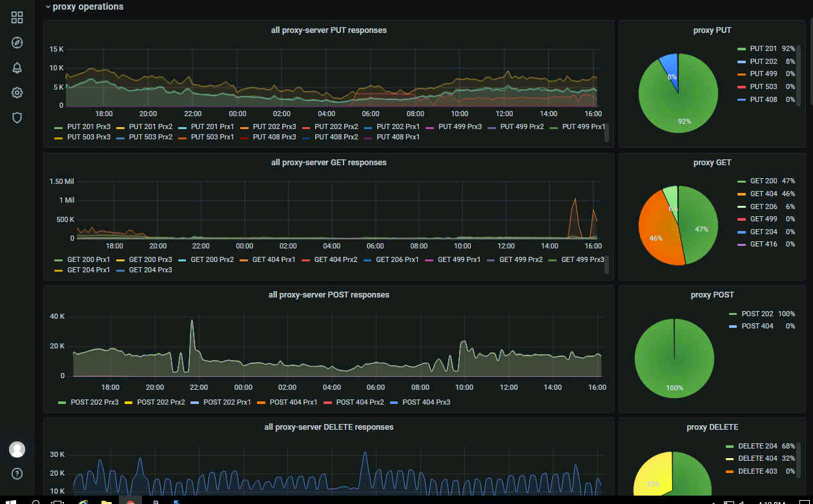Viewport: 813px width, 504px height.
Task: Open all proxy-server PUT responses panel menu
Action: pyautogui.click(x=329, y=30)
